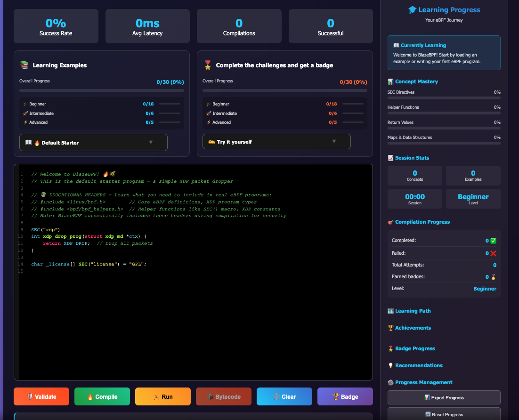Click the Concepts session stat tile
The height and width of the screenshot is (420, 519).
point(415,176)
